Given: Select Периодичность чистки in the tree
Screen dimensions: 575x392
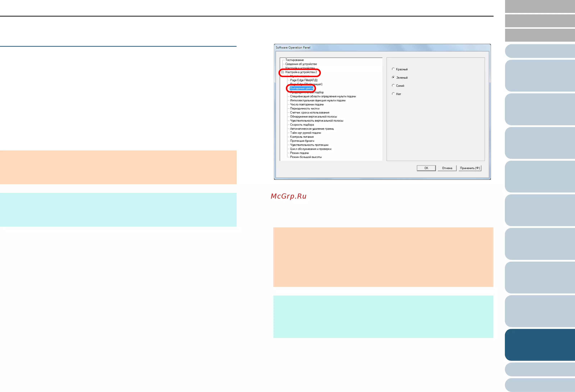Looking at the screenshot, I should tap(305, 108).
